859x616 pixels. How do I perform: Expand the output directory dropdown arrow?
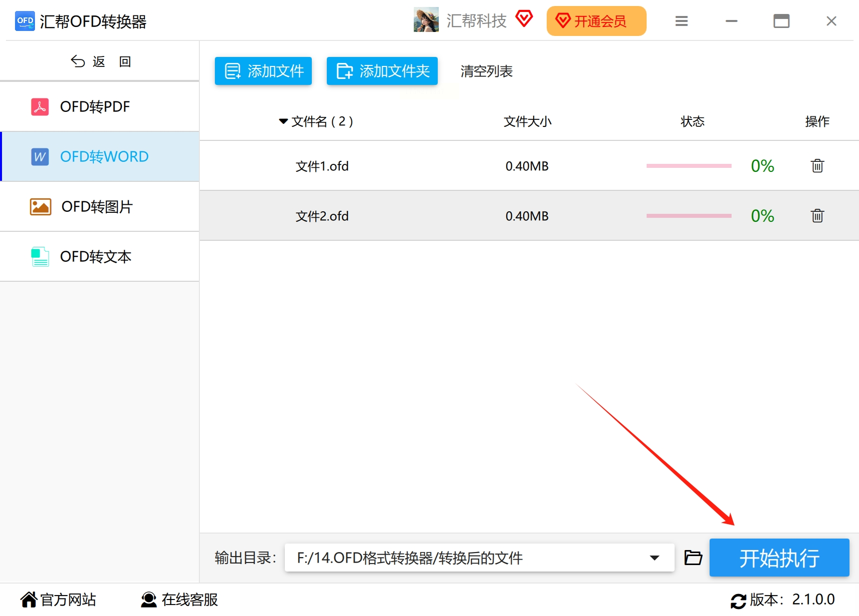654,558
